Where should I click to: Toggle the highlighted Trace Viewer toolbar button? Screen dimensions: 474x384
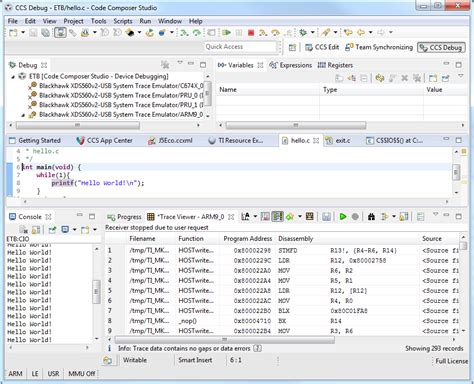[277, 217]
